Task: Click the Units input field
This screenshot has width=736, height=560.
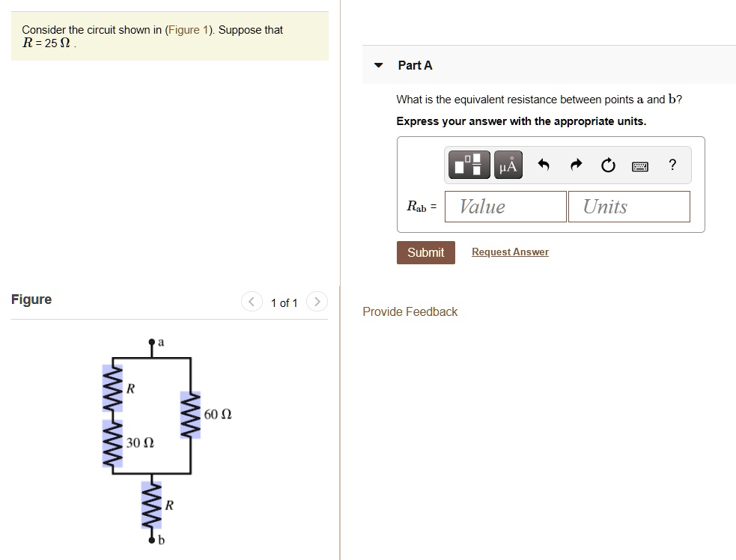Action: click(628, 207)
